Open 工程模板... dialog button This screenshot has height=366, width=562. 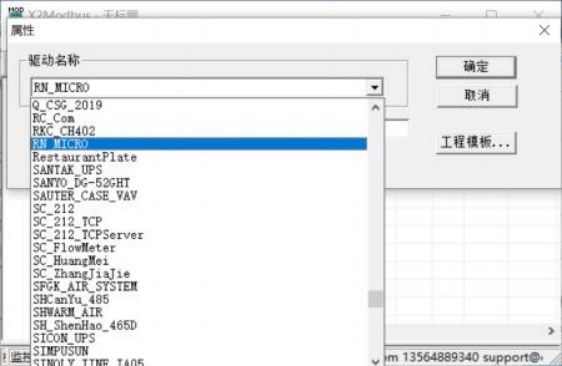(476, 143)
